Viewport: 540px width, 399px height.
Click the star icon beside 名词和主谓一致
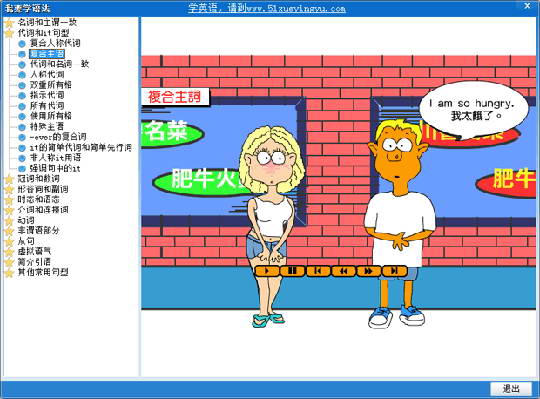(9, 23)
